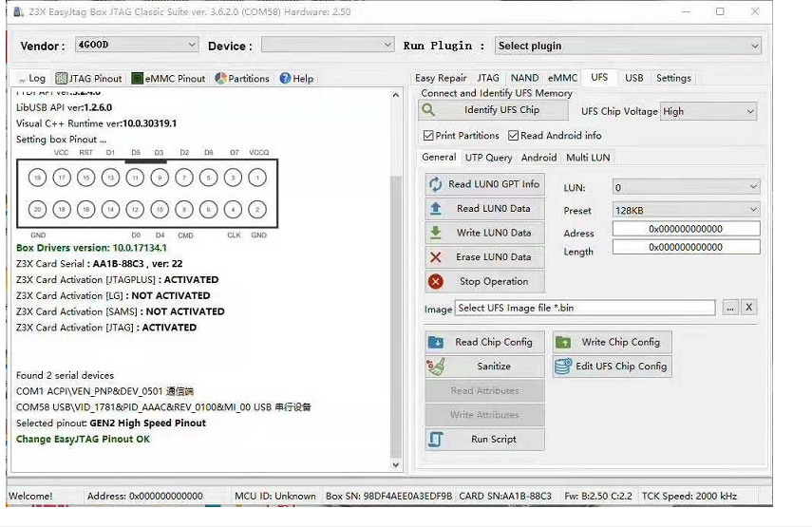Click the 'Box SN: 98DF4AEE0A3EDF9B' status entry
812x527 pixels.
pyautogui.click(x=389, y=496)
